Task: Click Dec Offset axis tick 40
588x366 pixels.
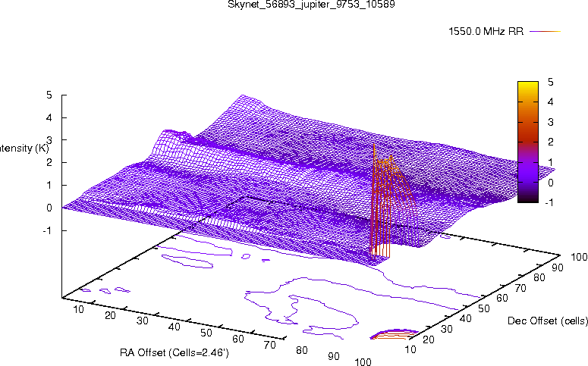Action: tap(465, 319)
